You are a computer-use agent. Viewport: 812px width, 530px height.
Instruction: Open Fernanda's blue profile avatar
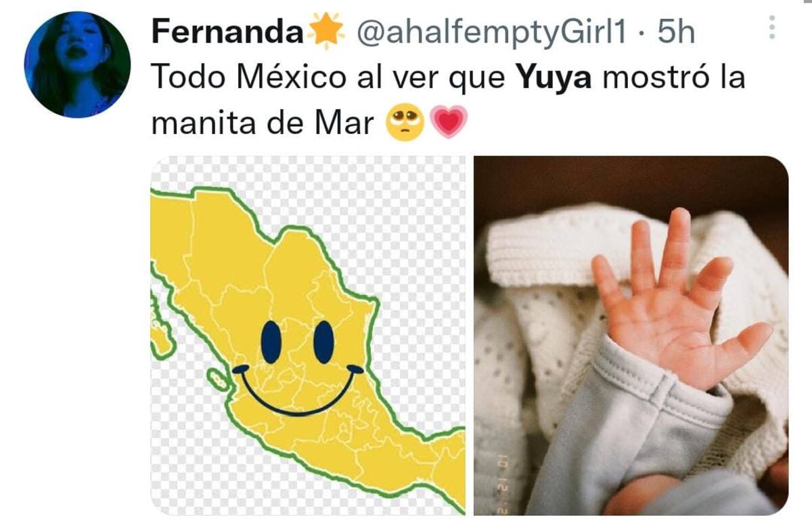(x=77, y=65)
